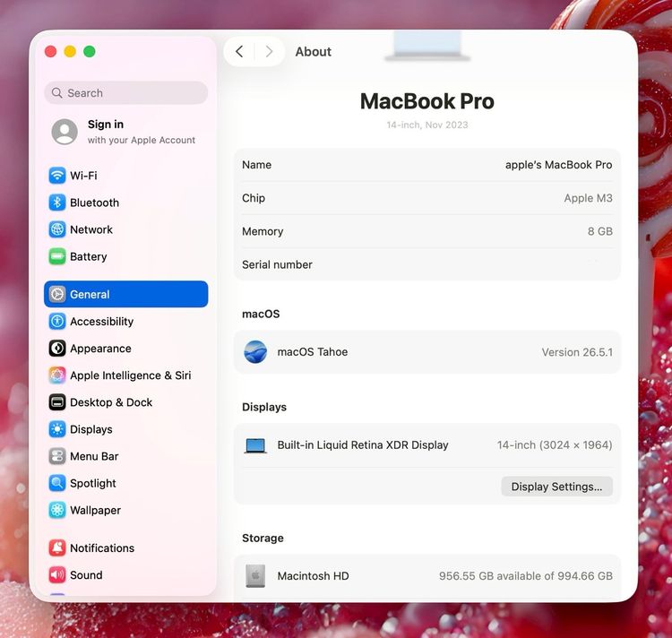The image size is (672, 638).
Task: Click the Apple M3 chip value
Action: (588, 198)
